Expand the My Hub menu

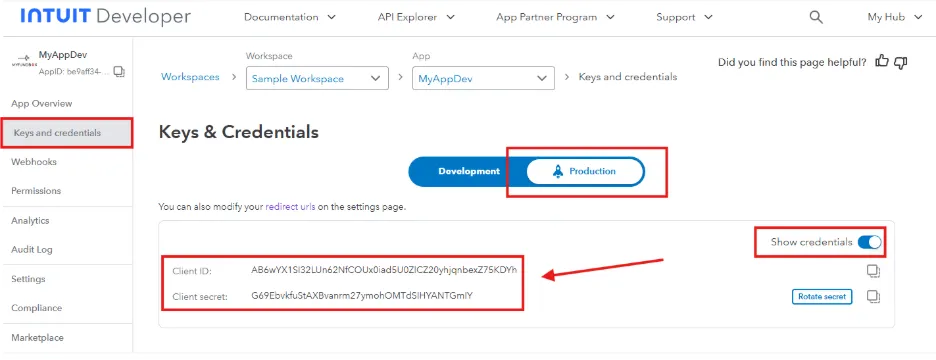pyautogui.click(x=895, y=17)
